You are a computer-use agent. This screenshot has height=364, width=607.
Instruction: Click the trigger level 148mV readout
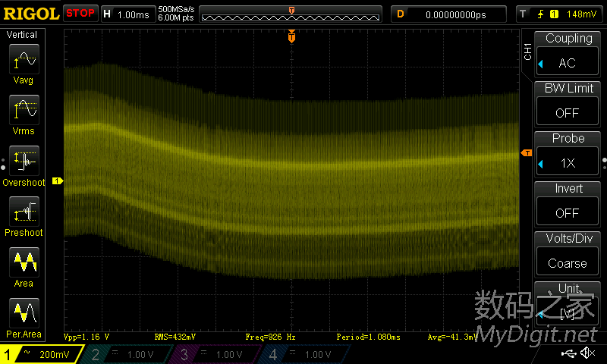pyautogui.click(x=581, y=14)
